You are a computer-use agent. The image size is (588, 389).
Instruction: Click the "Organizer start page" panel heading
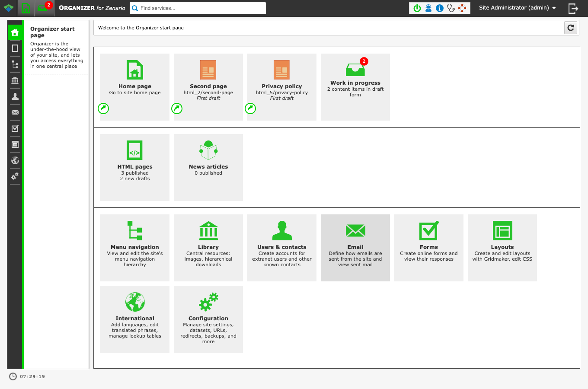click(52, 32)
